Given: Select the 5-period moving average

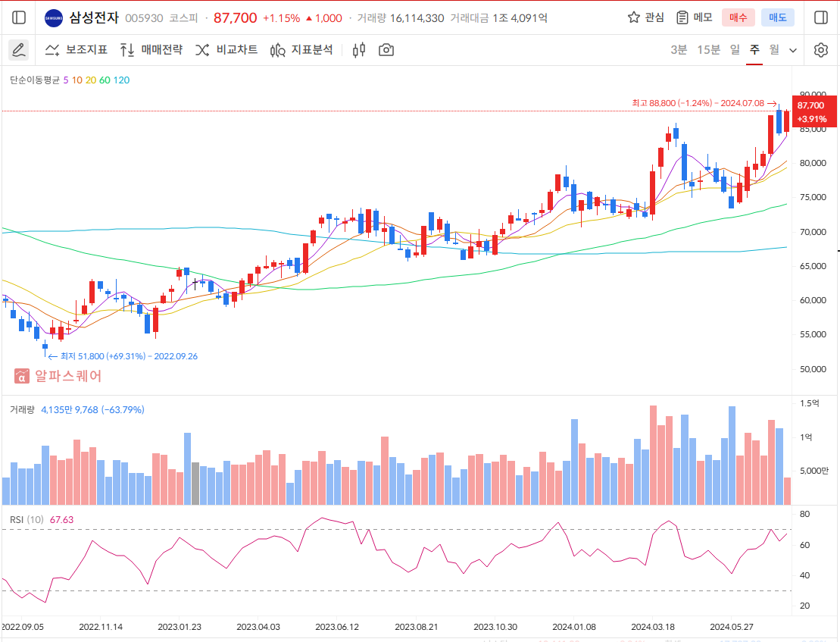Looking at the screenshot, I should click(66, 80).
